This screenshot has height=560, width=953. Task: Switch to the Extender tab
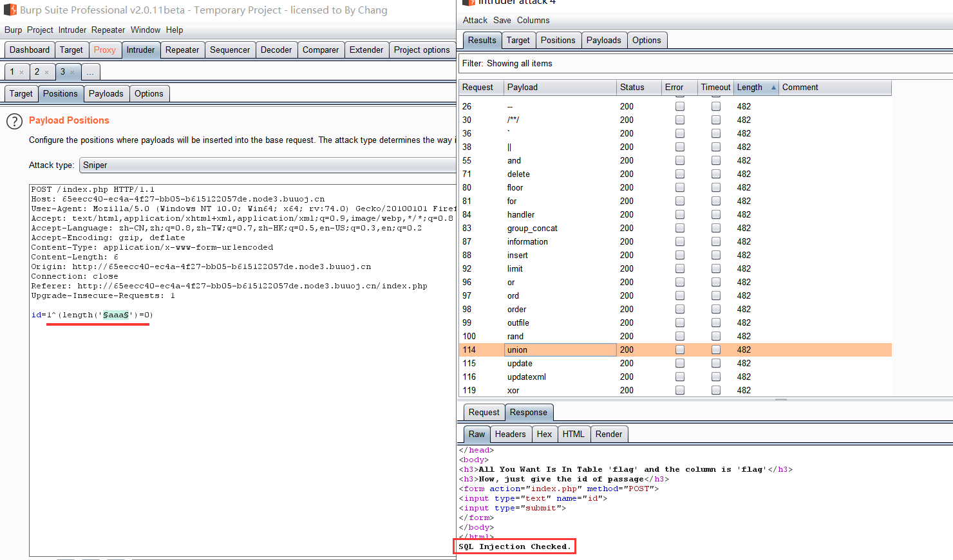pos(366,50)
